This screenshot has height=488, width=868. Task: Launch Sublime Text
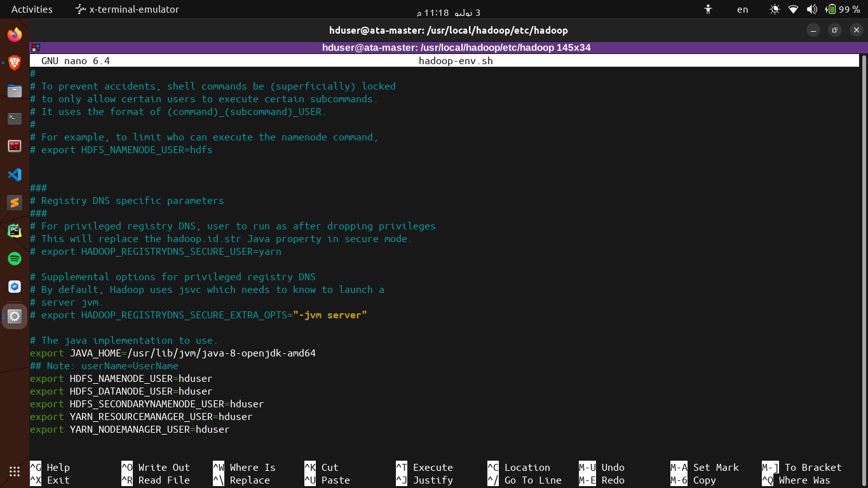pyautogui.click(x=14, y=203)
